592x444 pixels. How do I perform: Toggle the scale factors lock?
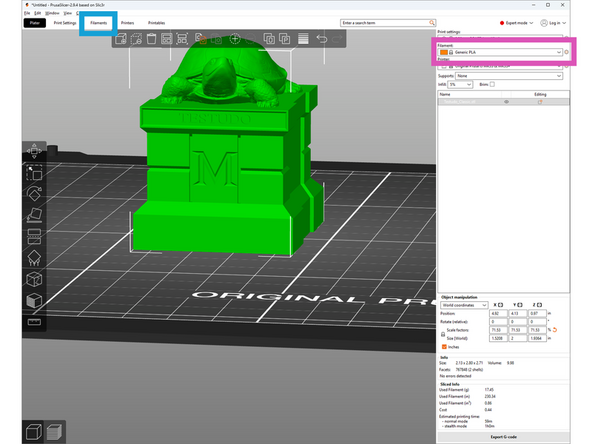click(443, 334)
